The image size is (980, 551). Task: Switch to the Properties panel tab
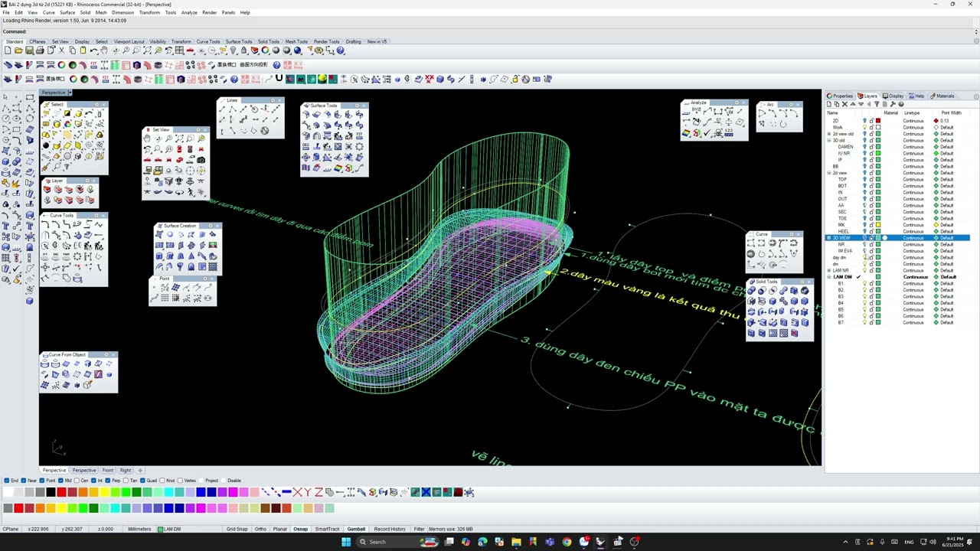[840, 96]
